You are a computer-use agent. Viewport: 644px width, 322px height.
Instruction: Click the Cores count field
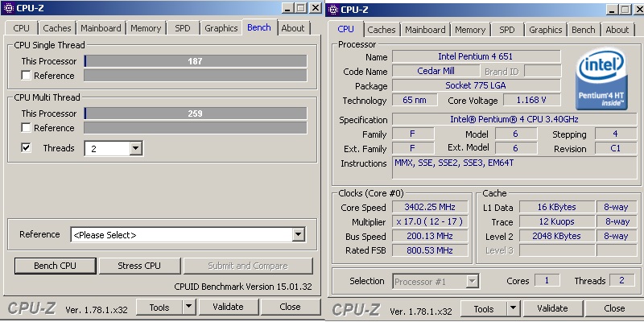coord(547,280)
